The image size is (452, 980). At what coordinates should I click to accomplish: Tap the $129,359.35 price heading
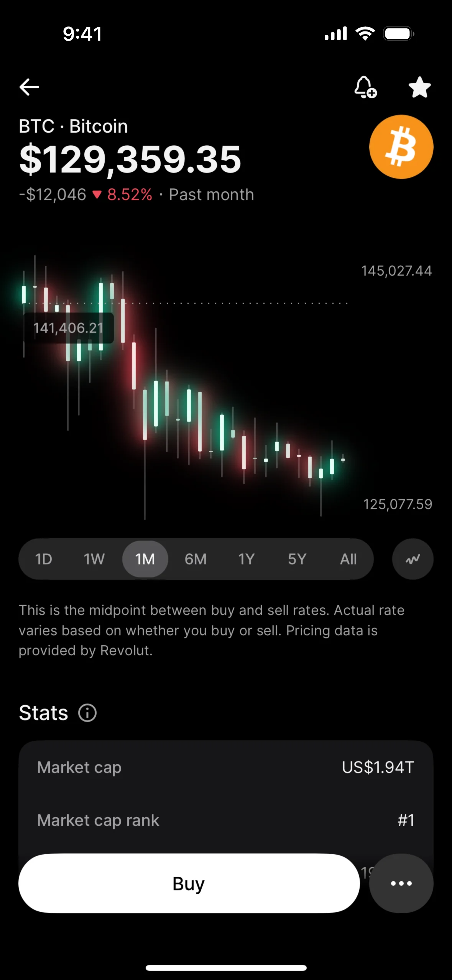tap(130, 159)
